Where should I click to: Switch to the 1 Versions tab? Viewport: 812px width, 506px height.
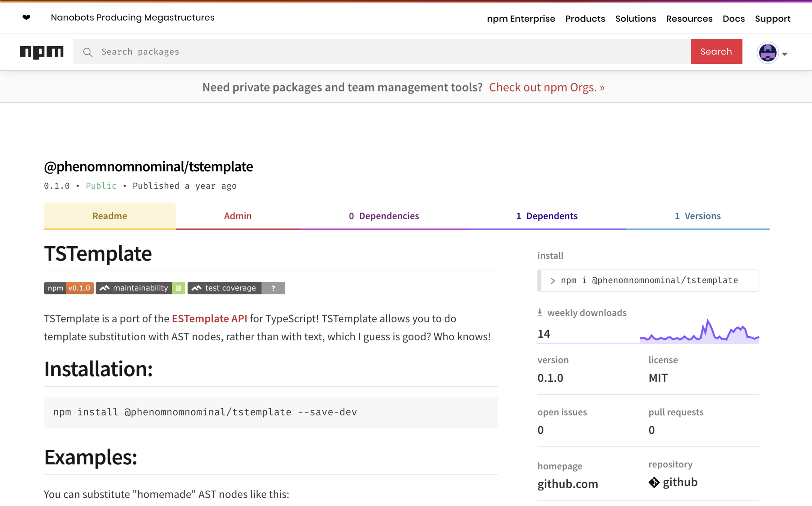pos(698,216)
